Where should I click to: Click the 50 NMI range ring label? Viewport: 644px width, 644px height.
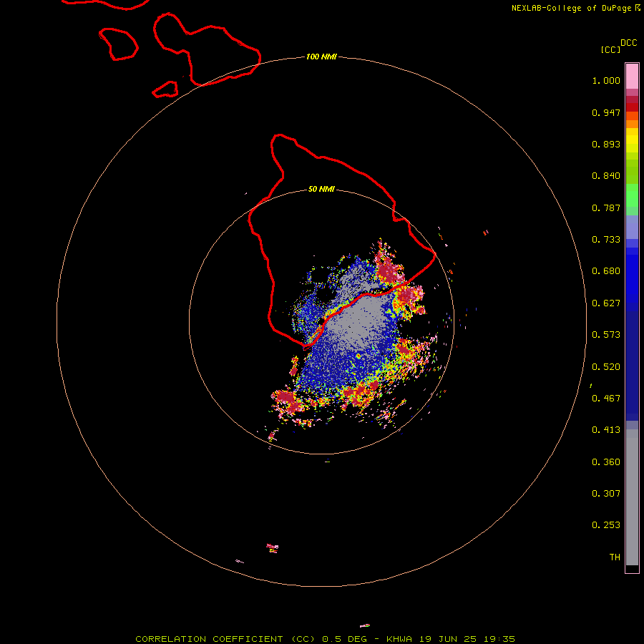pos(321,189)
